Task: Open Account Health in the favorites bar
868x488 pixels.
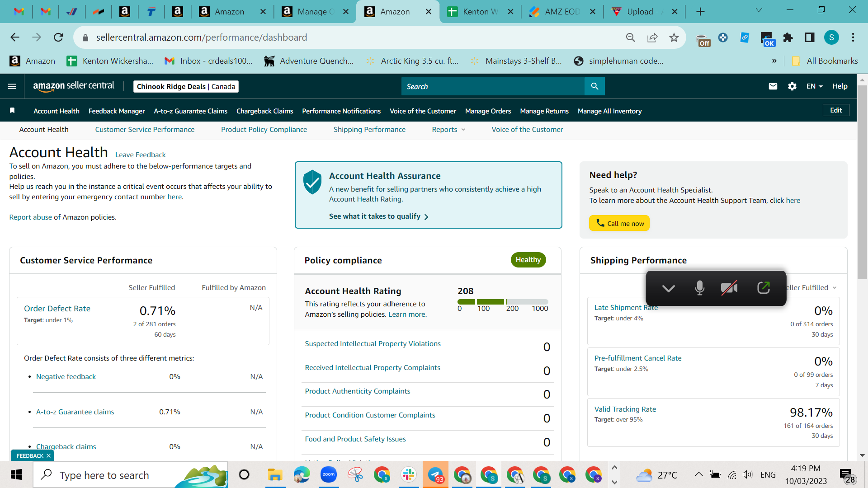Action: pos(57,111)
